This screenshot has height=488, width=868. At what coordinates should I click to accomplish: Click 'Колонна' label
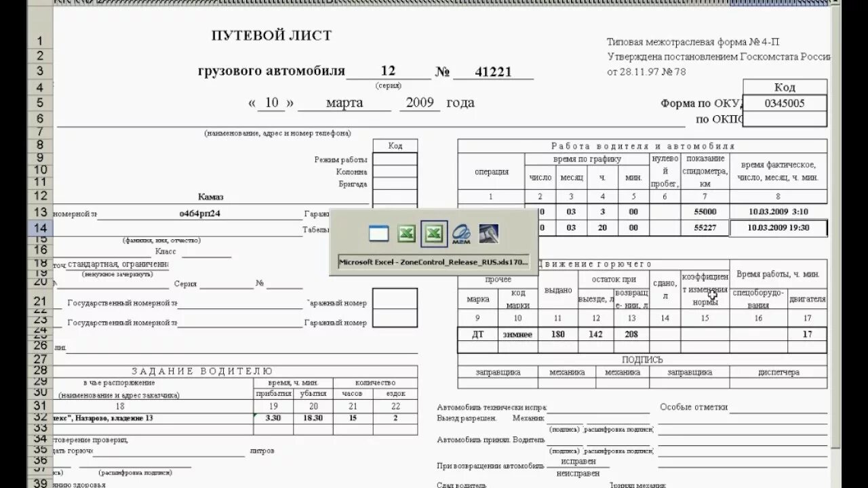pyautogui.click(x=351, y=171)
